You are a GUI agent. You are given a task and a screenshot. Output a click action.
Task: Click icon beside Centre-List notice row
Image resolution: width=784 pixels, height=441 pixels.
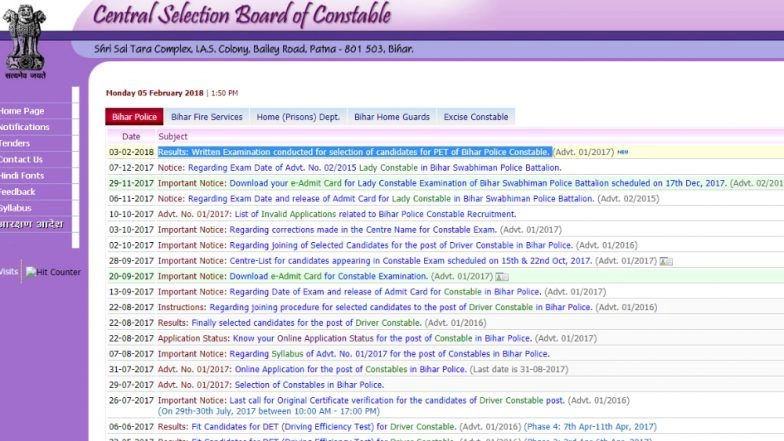click(x=666, y=261)
